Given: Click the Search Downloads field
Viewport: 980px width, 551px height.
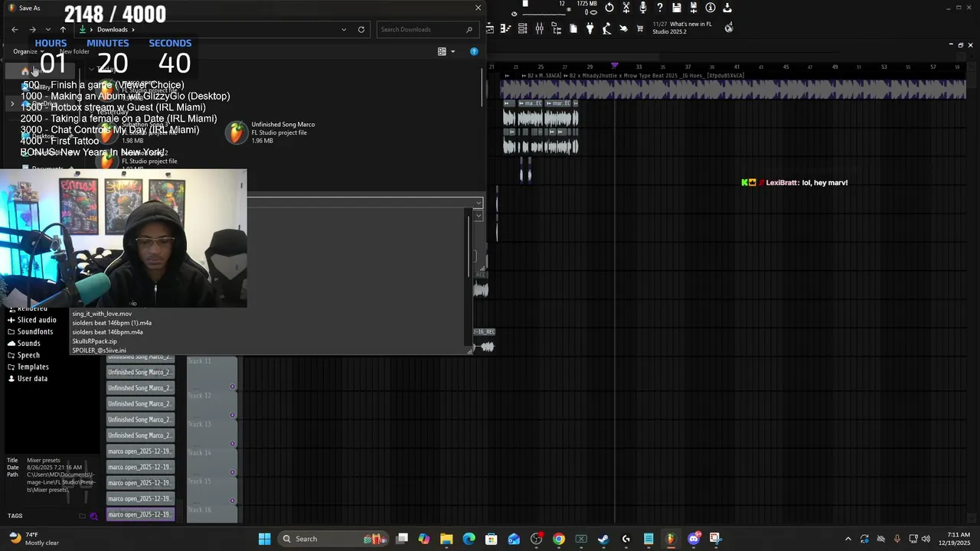Looking at the screenshot, I should [x=427, y=30].
